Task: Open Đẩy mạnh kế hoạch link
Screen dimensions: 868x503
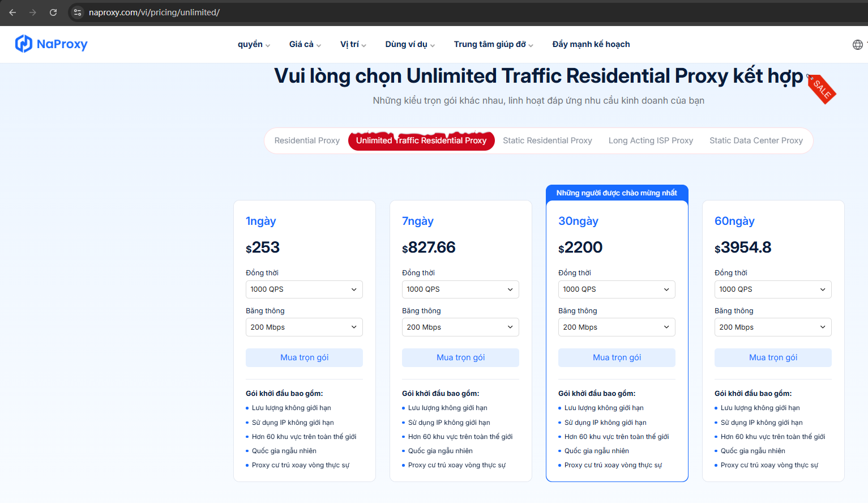Action: click(x=591, y=44)
